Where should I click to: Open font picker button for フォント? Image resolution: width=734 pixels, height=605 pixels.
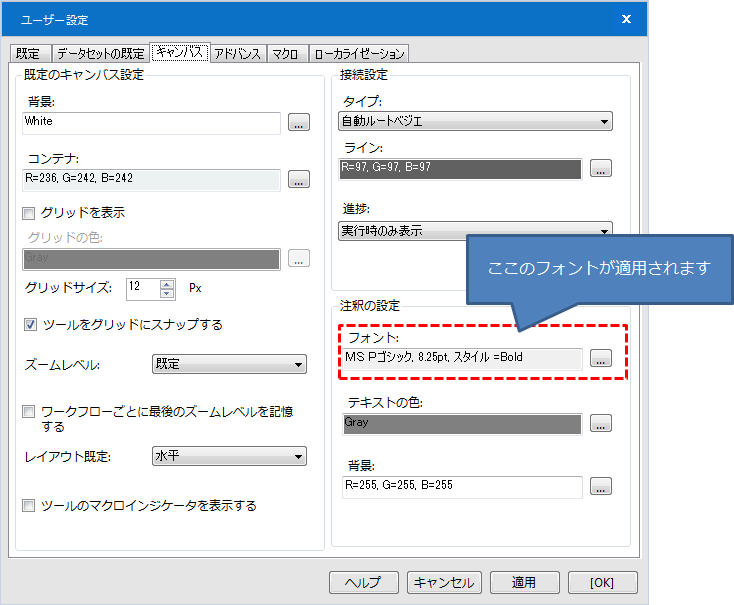601,358
